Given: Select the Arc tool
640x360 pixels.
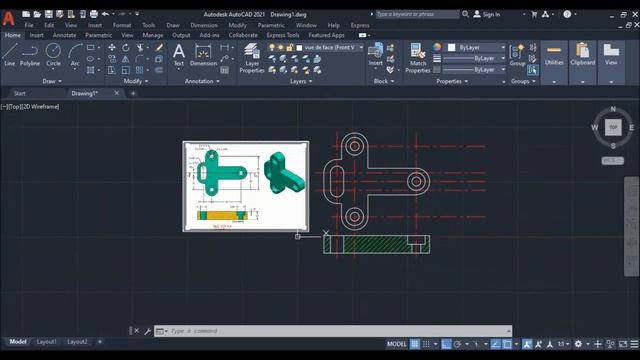Looking at the screenshot, I should pyautogui.click(x=75, y=55).
